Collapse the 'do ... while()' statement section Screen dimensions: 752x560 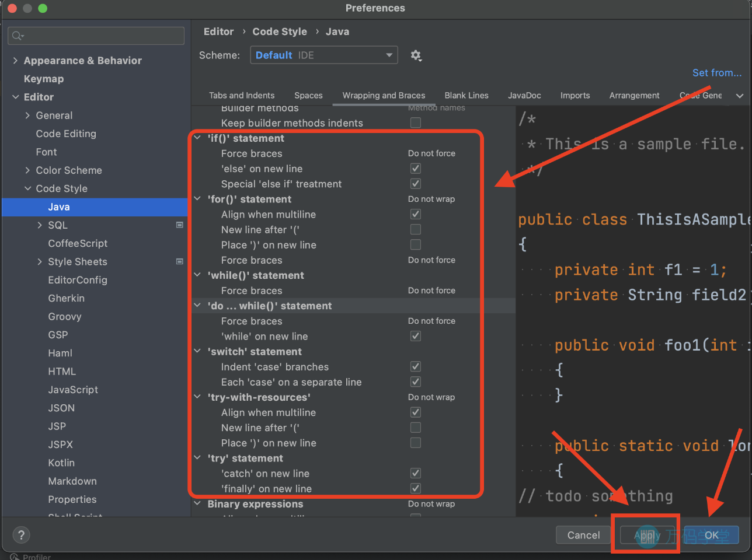tap(197, 306)
